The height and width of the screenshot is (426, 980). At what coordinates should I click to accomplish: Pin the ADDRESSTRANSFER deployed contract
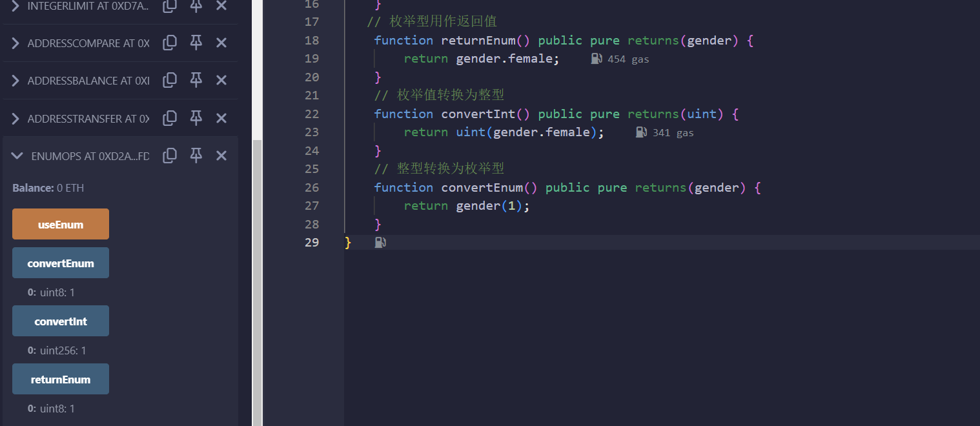[x=196, y=118]
